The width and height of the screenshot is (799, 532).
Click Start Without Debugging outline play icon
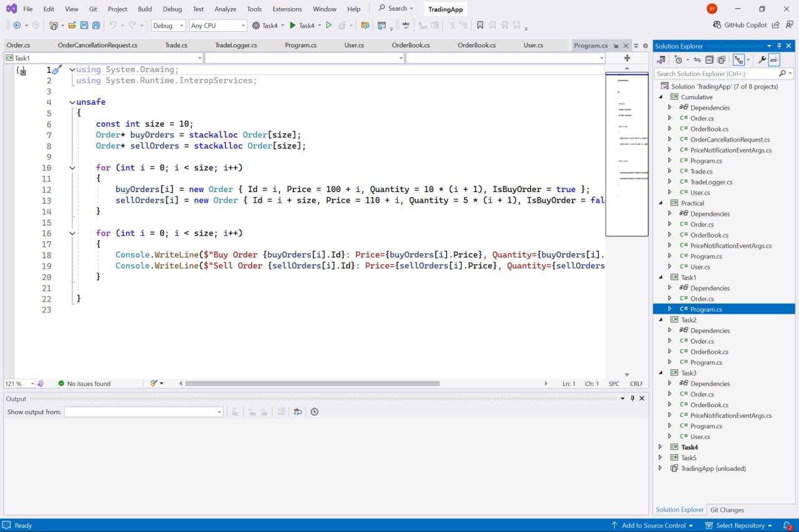click(329, 26)
